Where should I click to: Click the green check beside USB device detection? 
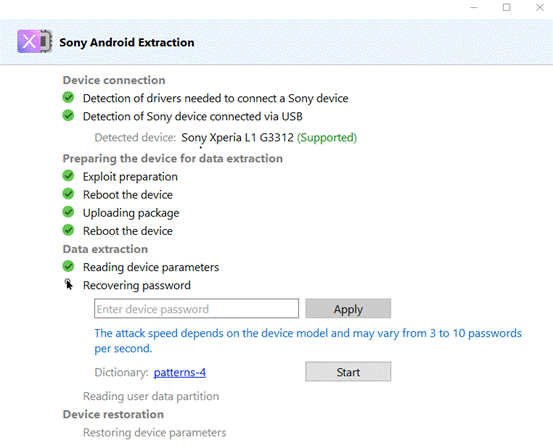(x=68, y=115)
